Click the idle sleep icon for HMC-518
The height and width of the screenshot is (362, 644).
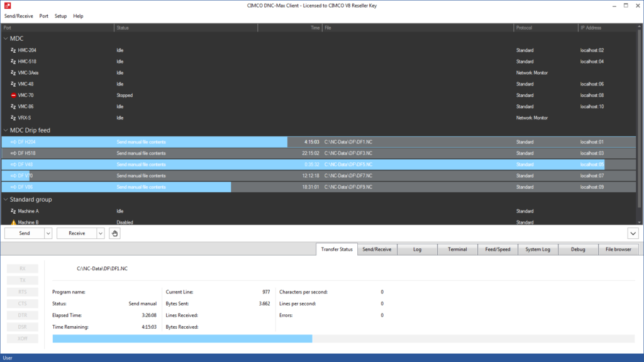(13, 62)
